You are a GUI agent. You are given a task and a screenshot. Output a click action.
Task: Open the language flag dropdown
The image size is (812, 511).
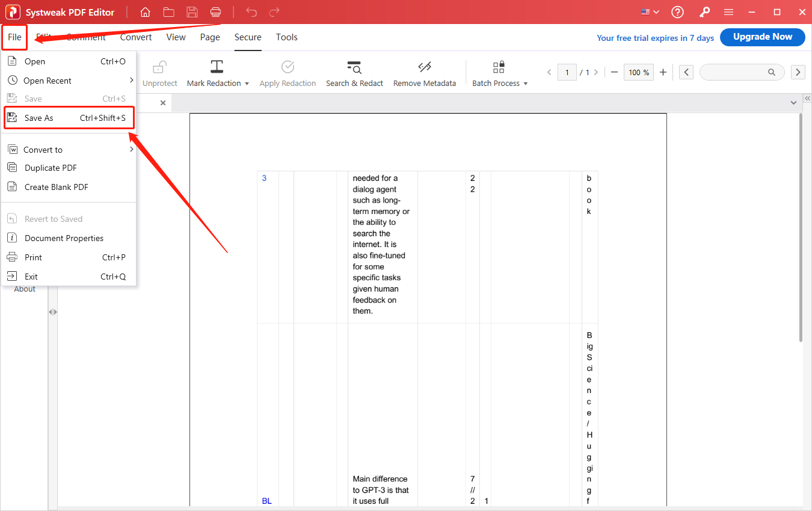(x=650, y=12)
